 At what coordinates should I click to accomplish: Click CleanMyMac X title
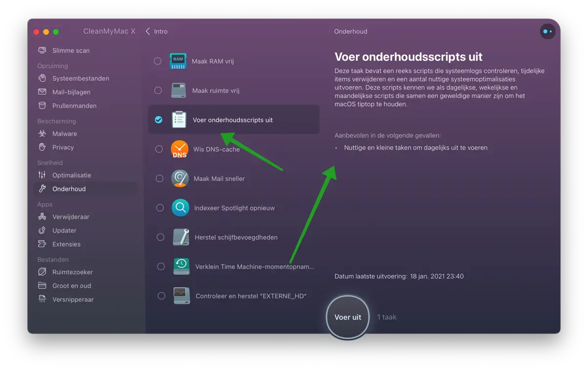(x=109, y=31)
